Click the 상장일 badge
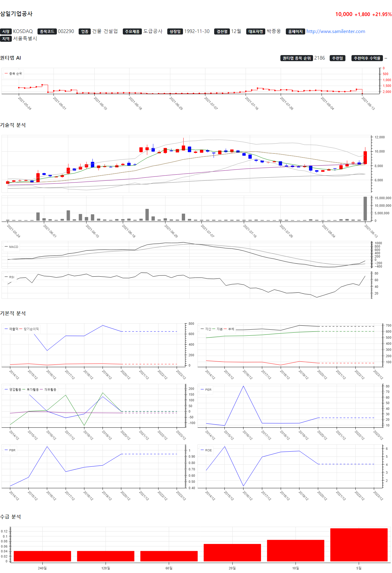This screenshot has width=392, height=573. click(175, 31)
